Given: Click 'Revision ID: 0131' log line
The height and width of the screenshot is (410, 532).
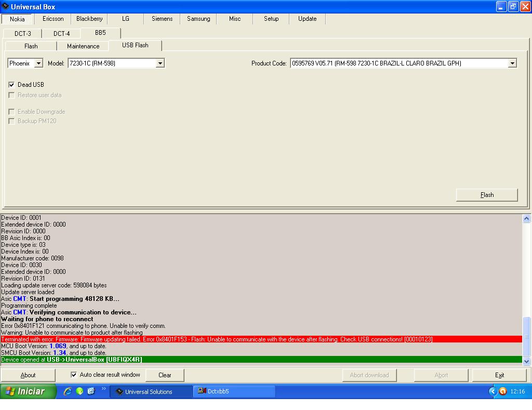Looking at the screenshot, I should (23, 279).
